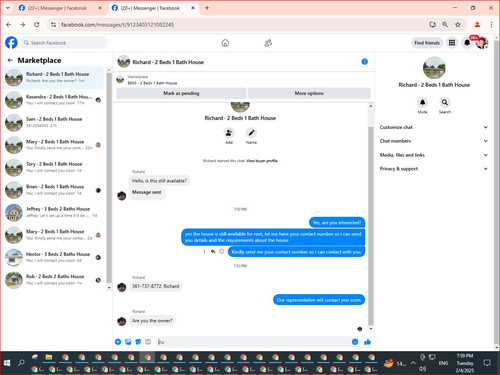Image resolution: width=500 pixels, height=375 pixels.
Task: Click the Search Facebook field
Action: coord(64,43)
